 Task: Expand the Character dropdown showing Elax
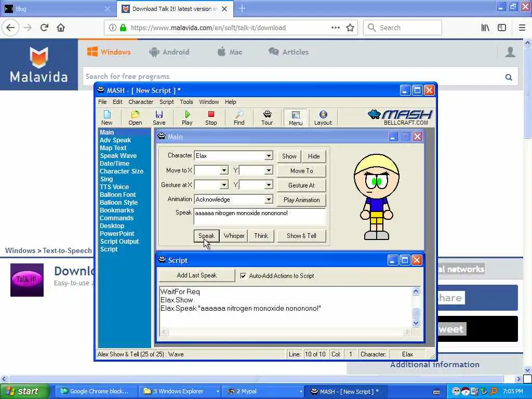click(269, 156)
